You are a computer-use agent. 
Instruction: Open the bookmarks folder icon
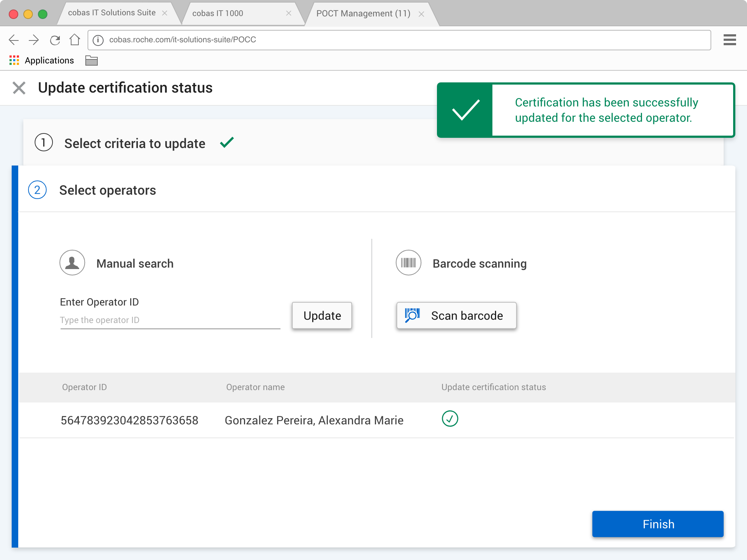[x=91, y=60]
